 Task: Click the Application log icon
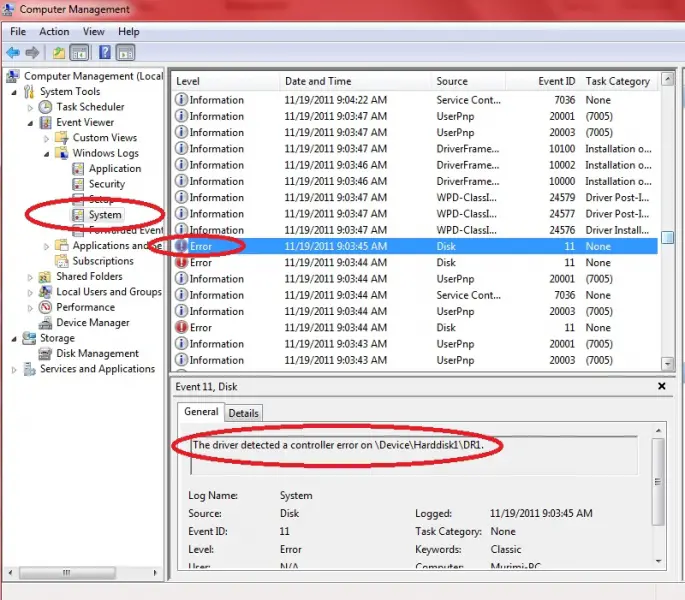[x=78, y=169]
